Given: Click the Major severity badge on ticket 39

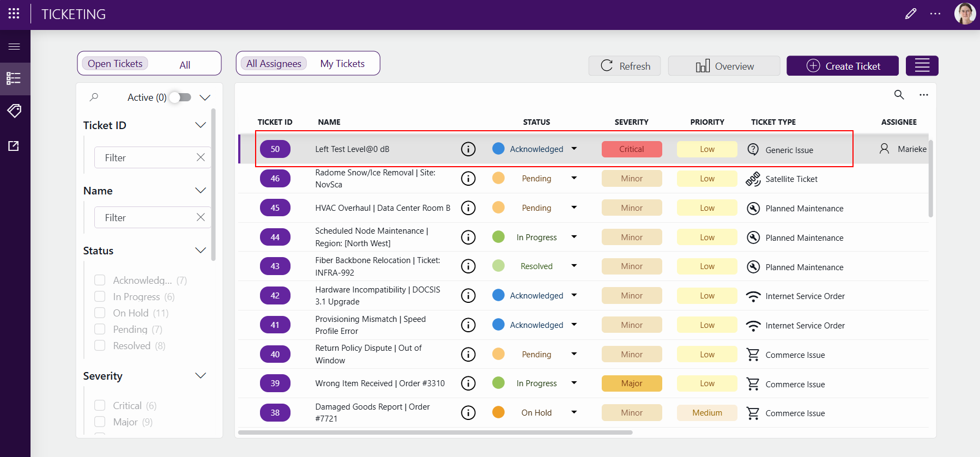Looking at the screenshot, I should (632, 383).
